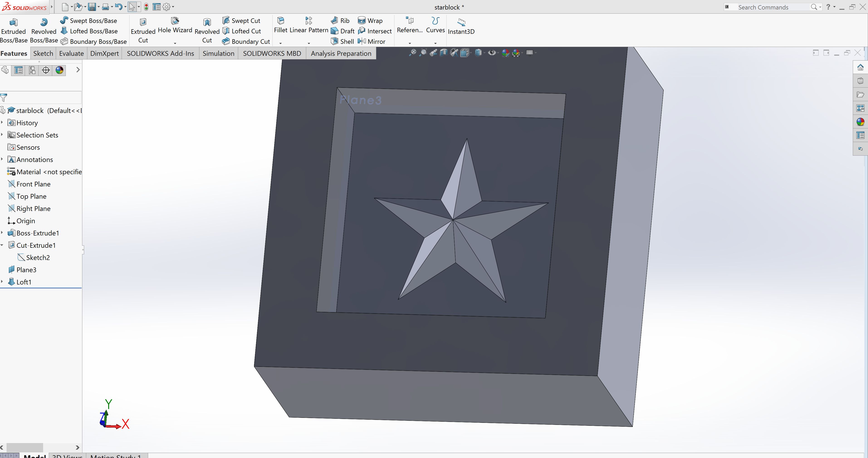
Task: Click the New document icon
Action: click(x=65, y=7)
